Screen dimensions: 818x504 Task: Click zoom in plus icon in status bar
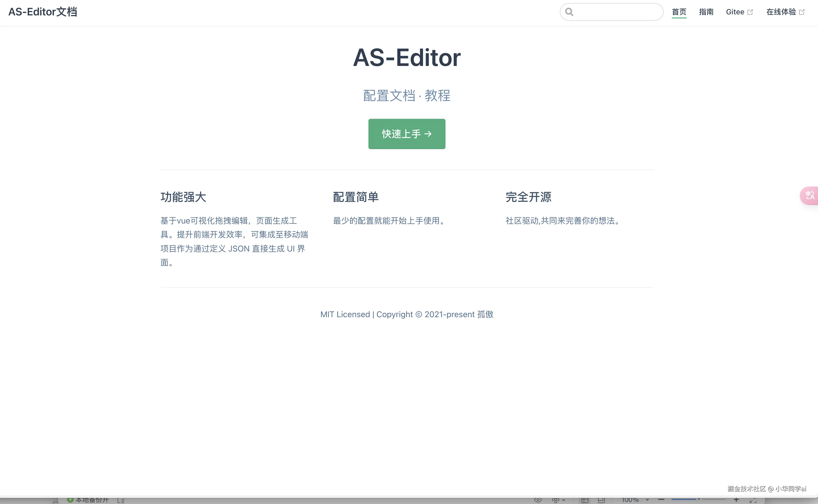pyautogui.click(x=736, y=500)
